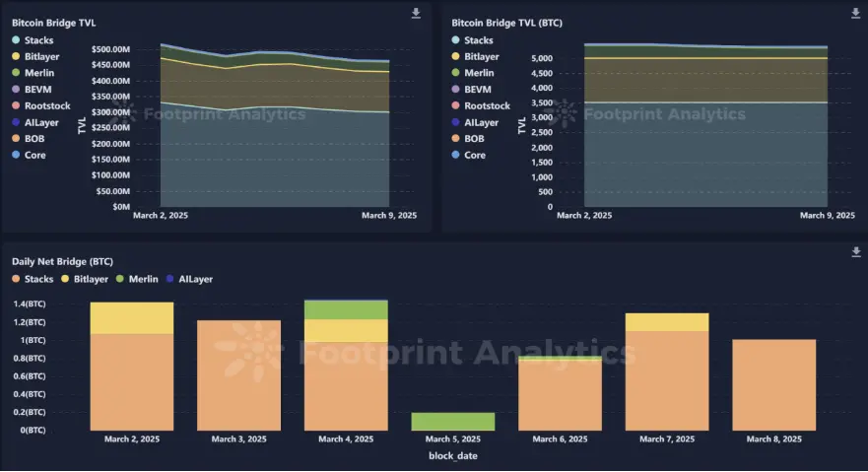Select the March 3, 2025 Stacks bar
The width and height of the screenshot is (868, 472).
[238, 375]
